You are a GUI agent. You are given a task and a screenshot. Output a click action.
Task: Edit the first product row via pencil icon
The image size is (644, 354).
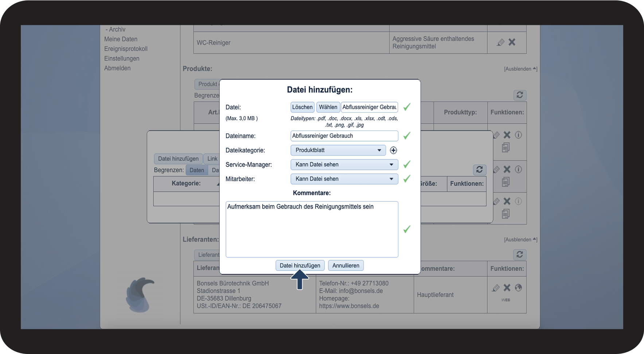(x=496, y=135)
